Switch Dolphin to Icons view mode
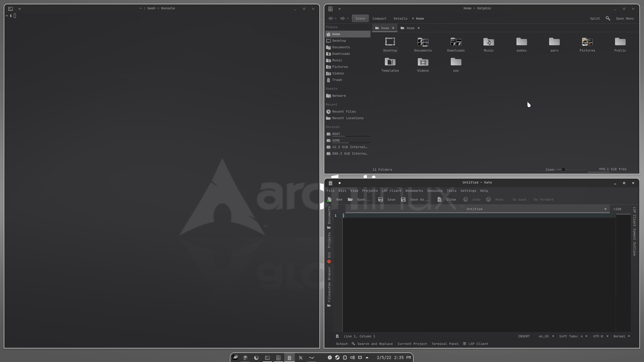The width and height of the screenshot is (644, 362). 360,18
